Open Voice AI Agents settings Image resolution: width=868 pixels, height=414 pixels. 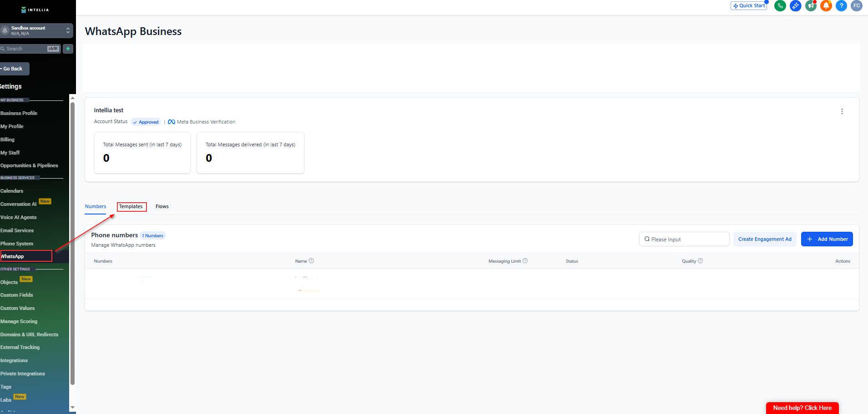(19, 217)
